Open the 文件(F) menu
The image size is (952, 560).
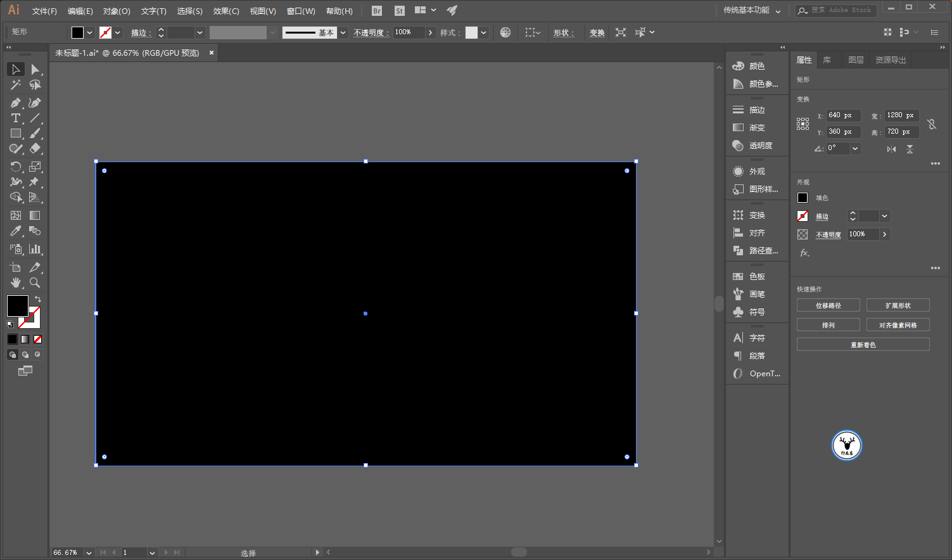[x=44, y=11]
